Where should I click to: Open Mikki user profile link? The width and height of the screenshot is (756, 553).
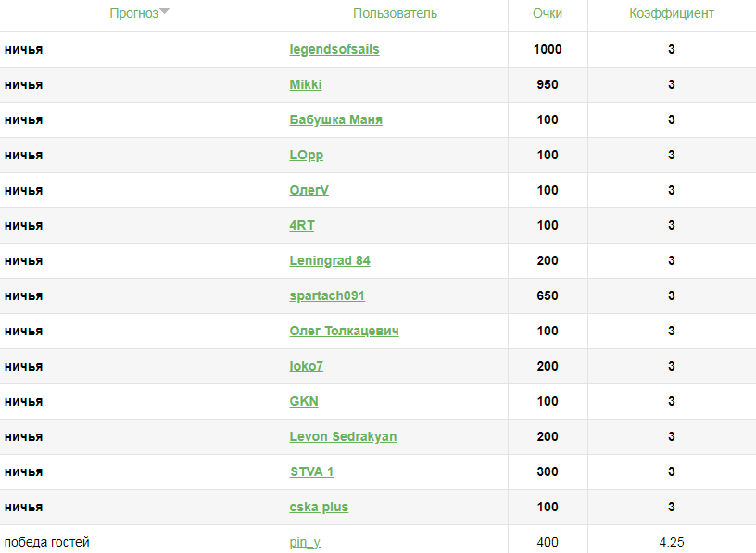coord(306,85)
